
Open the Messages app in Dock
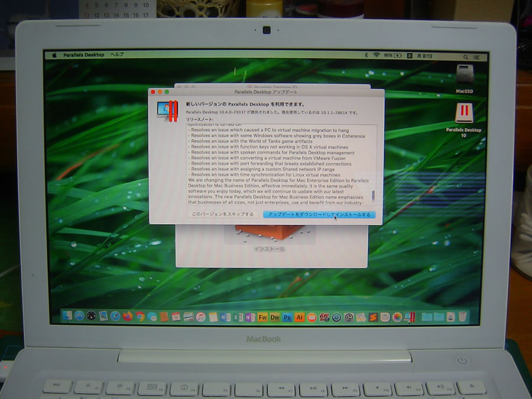click(152, 317)
